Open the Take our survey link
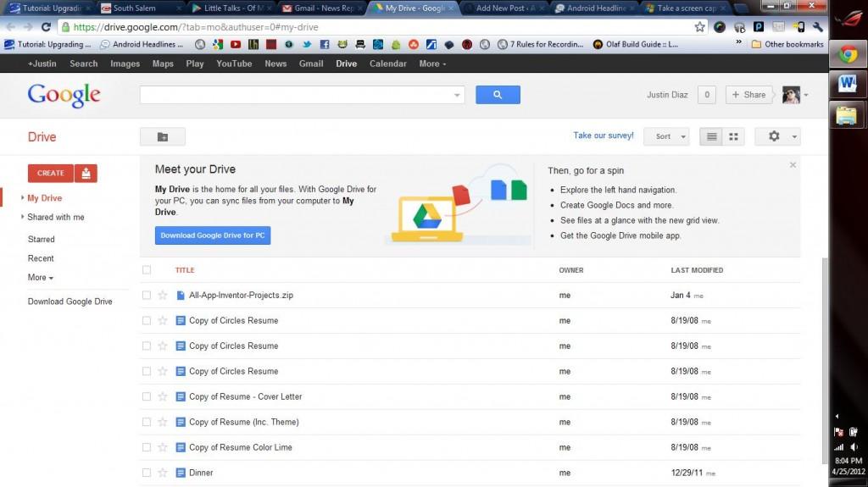 point(604,136)
